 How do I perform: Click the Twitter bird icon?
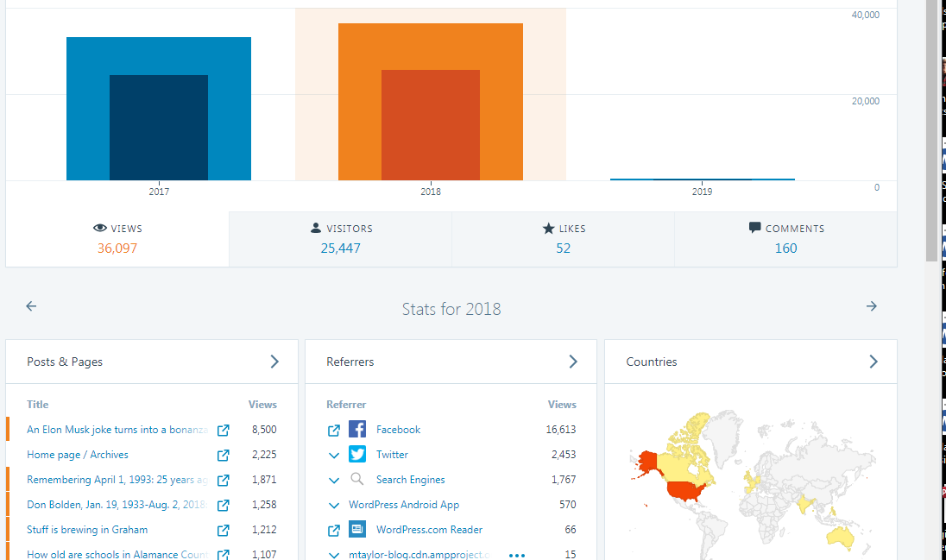[357, 455]
